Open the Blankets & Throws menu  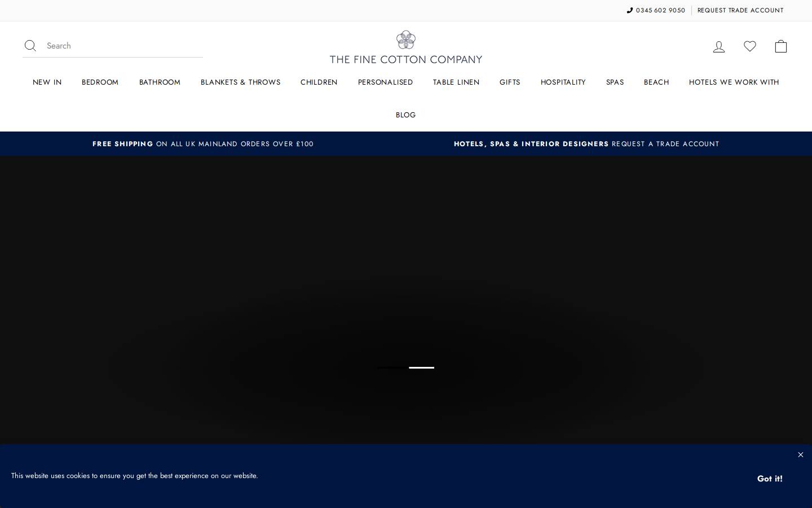pyautogui.click(x=240, y=82)
